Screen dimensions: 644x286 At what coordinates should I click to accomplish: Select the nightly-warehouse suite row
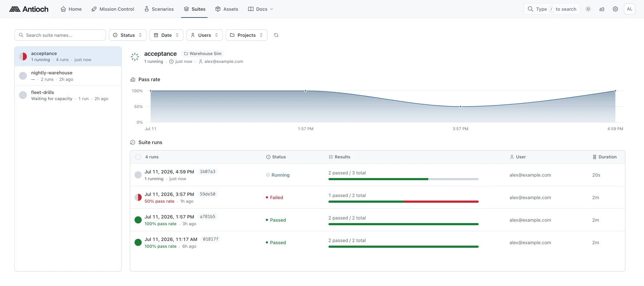(68, 76)
